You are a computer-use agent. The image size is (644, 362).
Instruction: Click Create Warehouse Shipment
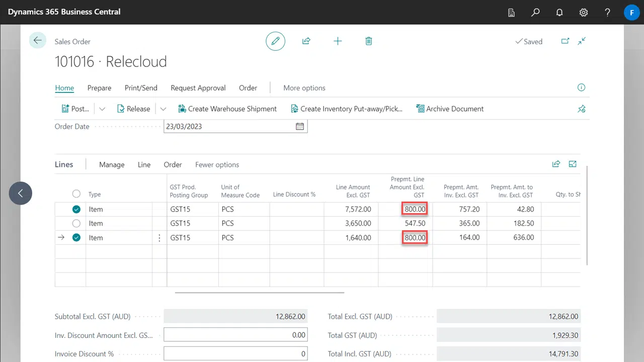click(227, 109)
